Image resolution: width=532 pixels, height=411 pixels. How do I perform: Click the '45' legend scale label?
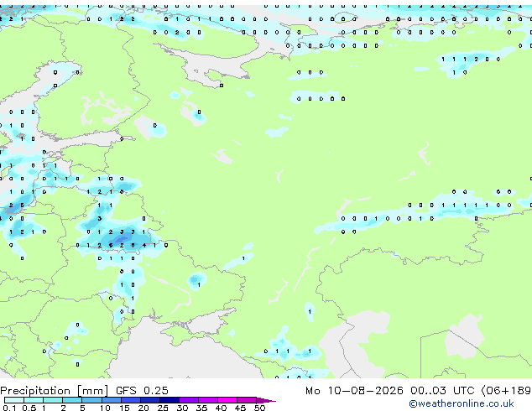[240, 408]
